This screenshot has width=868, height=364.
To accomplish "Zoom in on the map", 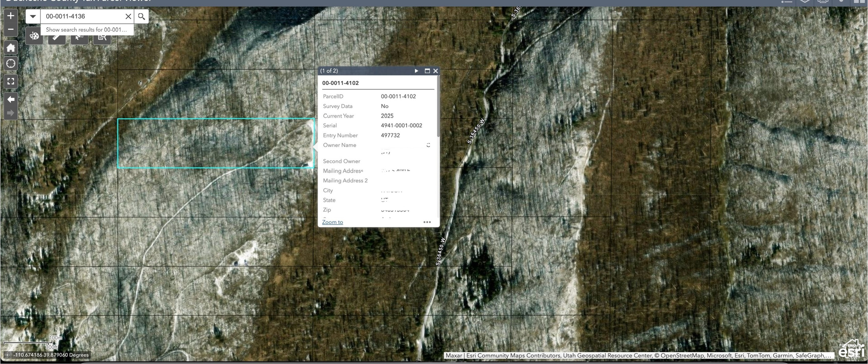I will (11, 16).
